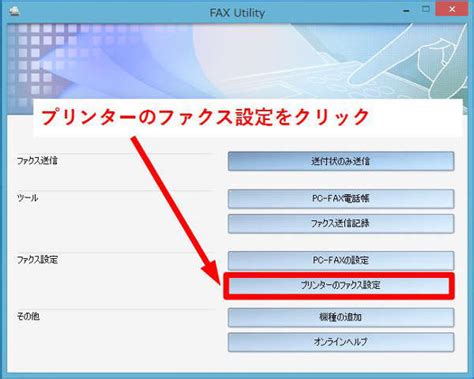Viewport: 474px width, 379px height.
Task: Click the FAX Utility title text
Action: pos(237,13)
